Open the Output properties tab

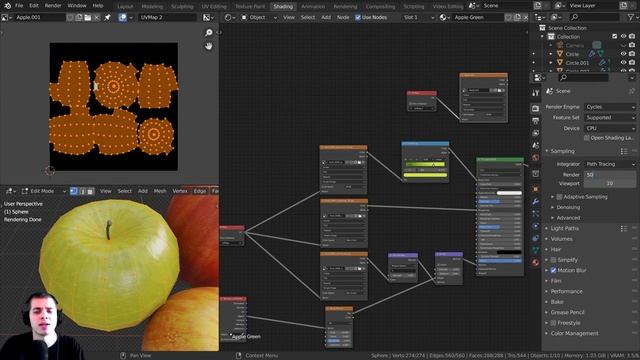point(536,121)
